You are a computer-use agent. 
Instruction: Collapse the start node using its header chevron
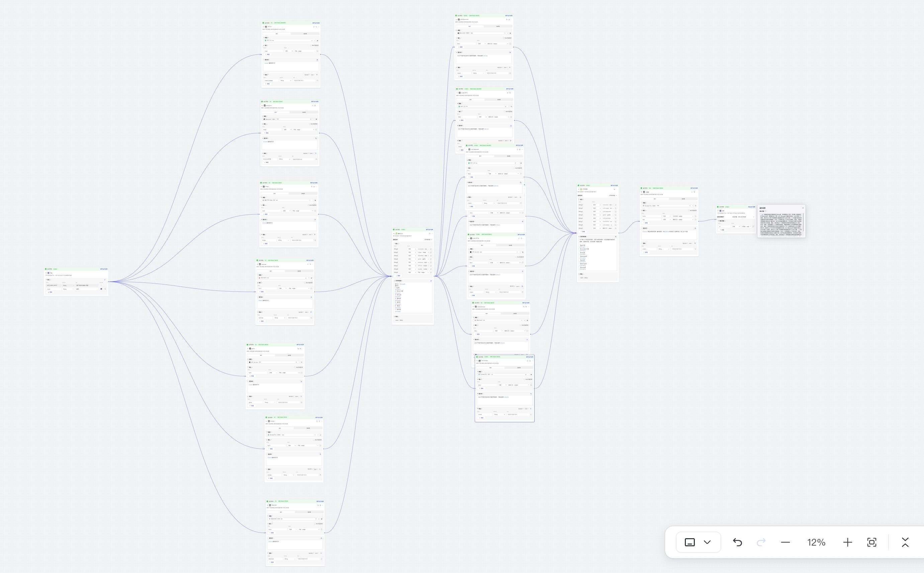pyautogui.click(x=46, y=273)
